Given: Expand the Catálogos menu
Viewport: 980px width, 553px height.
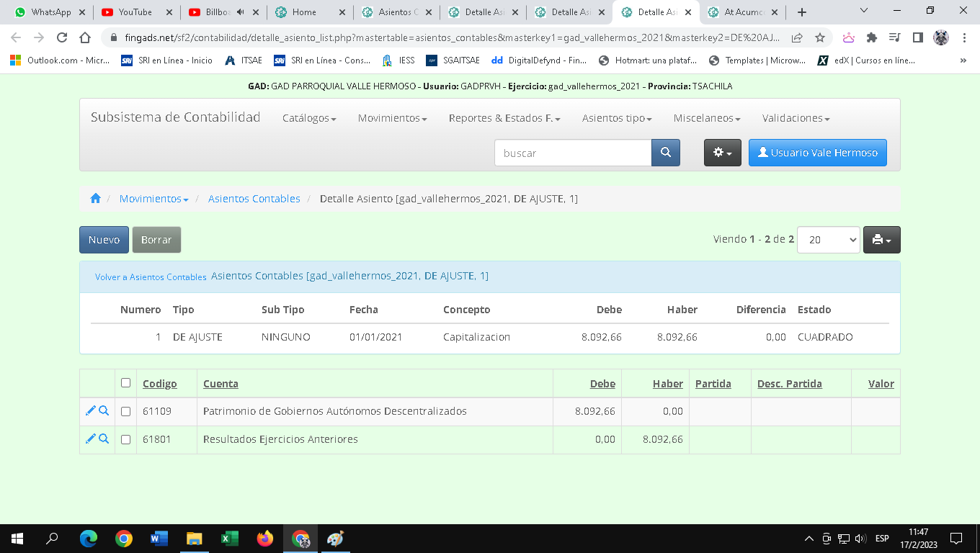Looking at the screenshot, I should (309, 118).
